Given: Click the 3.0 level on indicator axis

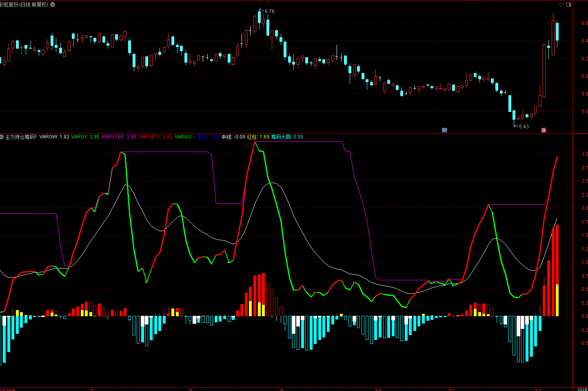Looking at the screenshot, I should coord(584,154).
